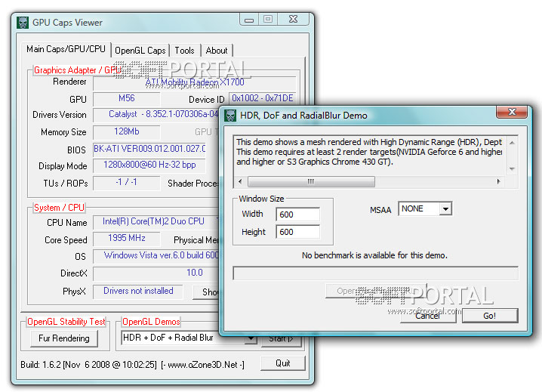Click the Core Speed value 1995 MHz

tap(127, 239)
